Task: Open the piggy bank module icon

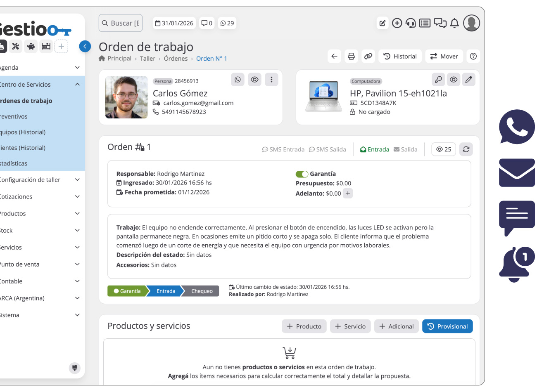Action: 31,46
